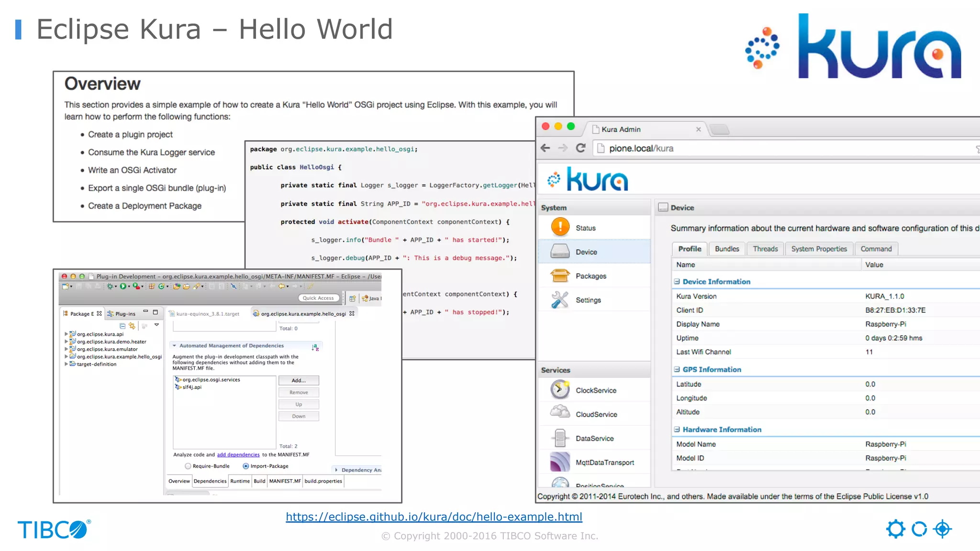Click Collapse All in Package Explorer
Screen dimensions: 980x551
[x=122, y=326]
